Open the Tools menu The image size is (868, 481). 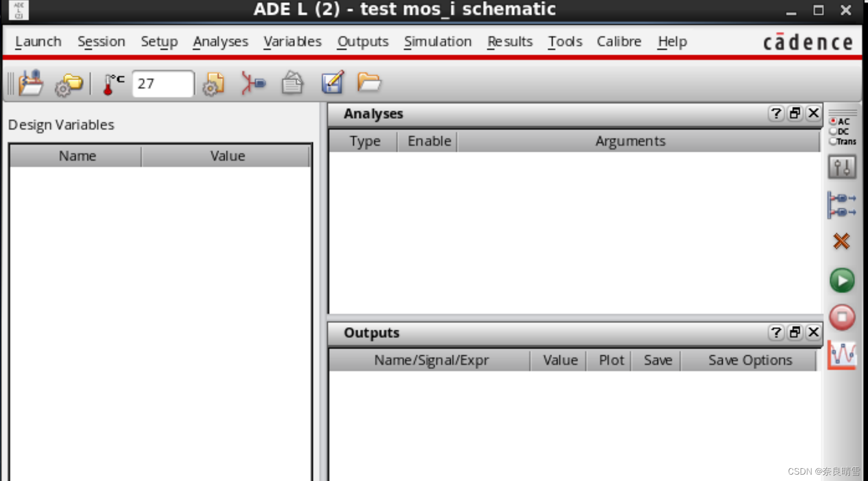coord(565,41)
